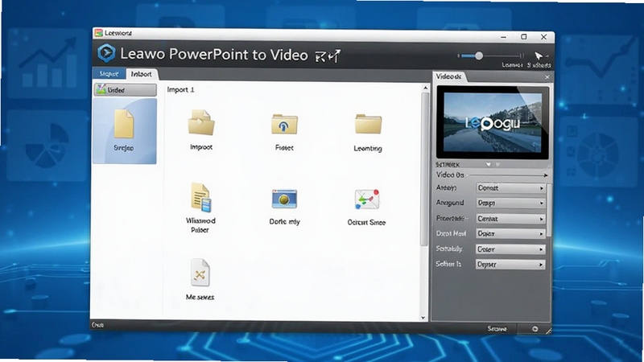
Task: Click the Srejep document icon in sidebar
Action: tap(124, 124)
